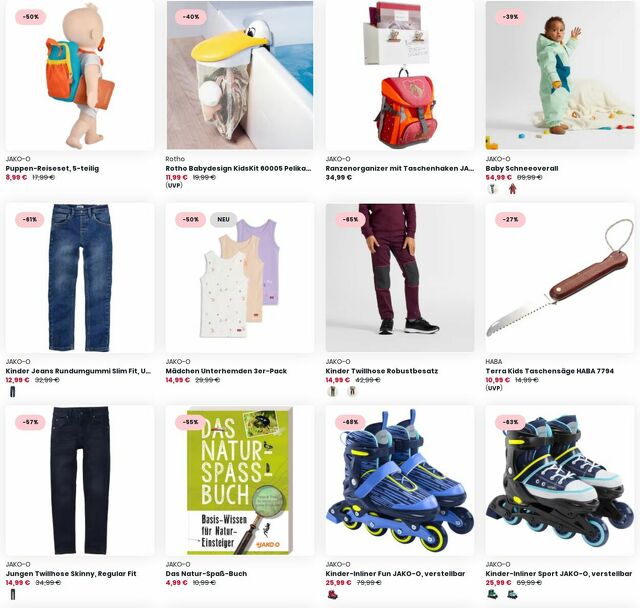Click the -65% discount badge on Twillhose
The height and width of the screenshot is (608, 640).
(350, 220)
